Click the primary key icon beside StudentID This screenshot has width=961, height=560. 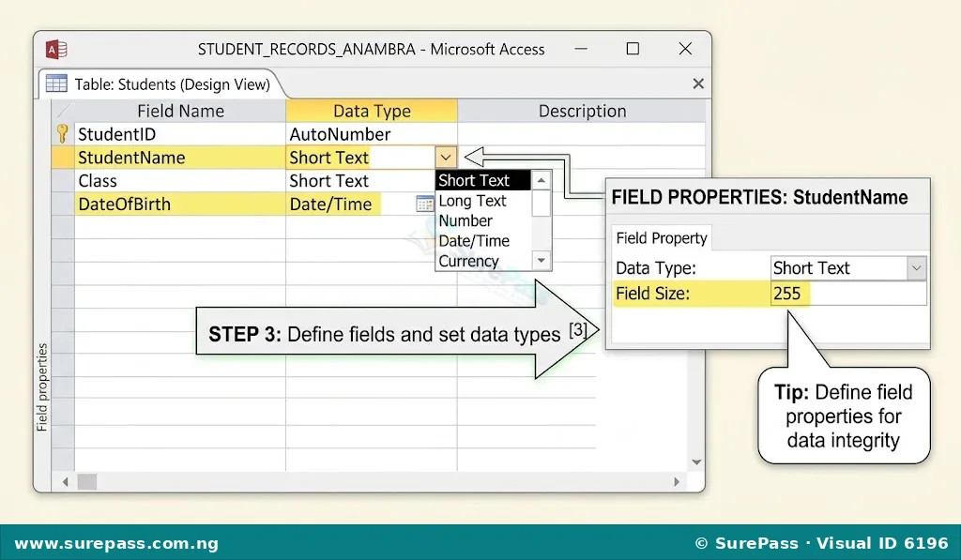click(x=63, y=133)
